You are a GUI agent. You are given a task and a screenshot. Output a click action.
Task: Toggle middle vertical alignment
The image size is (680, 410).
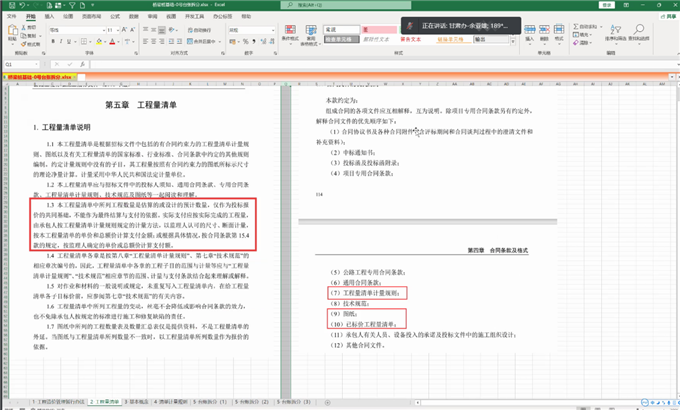(154, 30)
